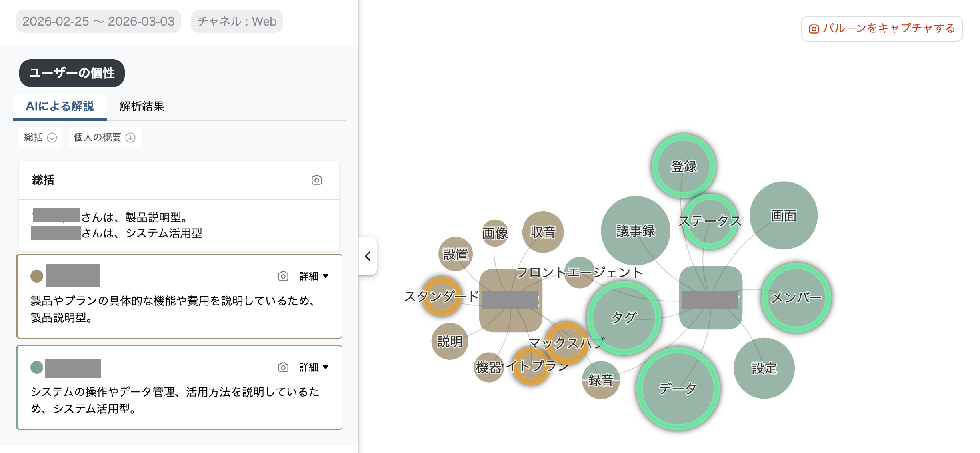Viewport: 980px width, 453px height.
Task: Open the 解析結果 tab
Action: pos(142,106)
